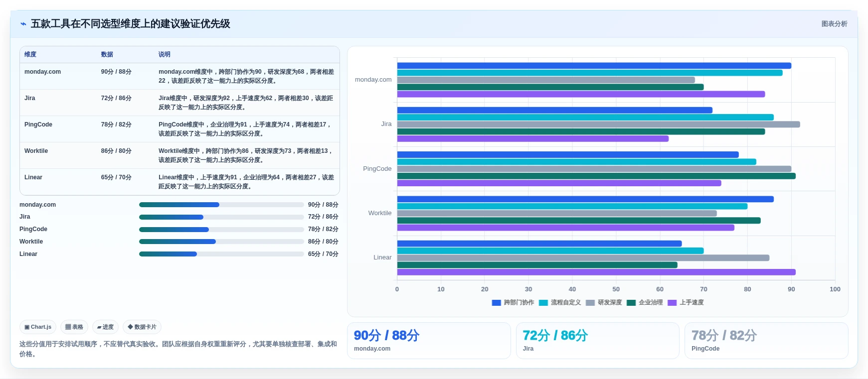
Task: Click the 数据 column header
Action: [107, 54]
